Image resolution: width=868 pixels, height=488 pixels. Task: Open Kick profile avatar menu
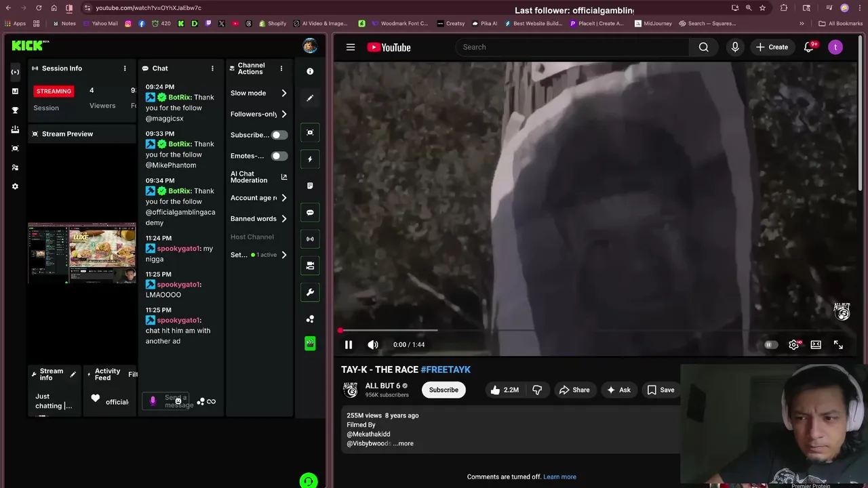point(310,46)
